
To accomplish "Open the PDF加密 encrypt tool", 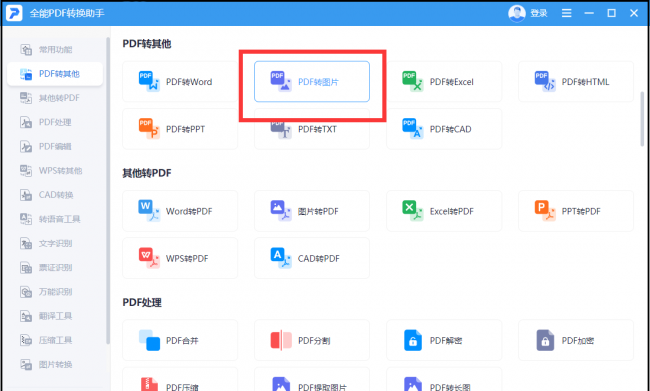I will click(x=576, y=340).
